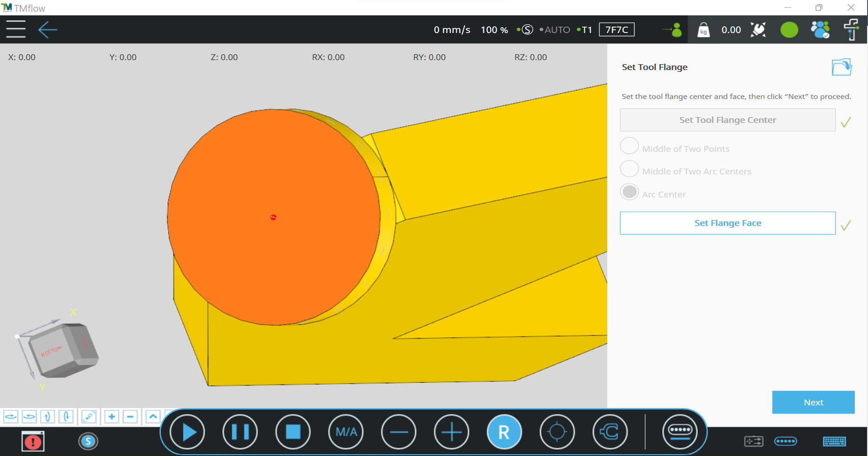Toggle the M/A mode button

346,432
